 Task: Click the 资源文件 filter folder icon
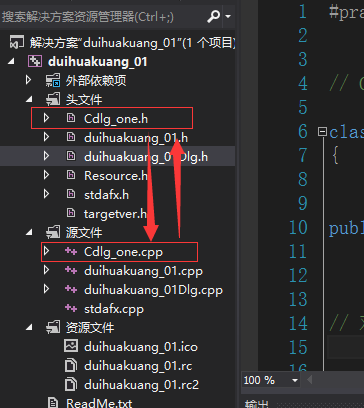click(x=53, y=327)
